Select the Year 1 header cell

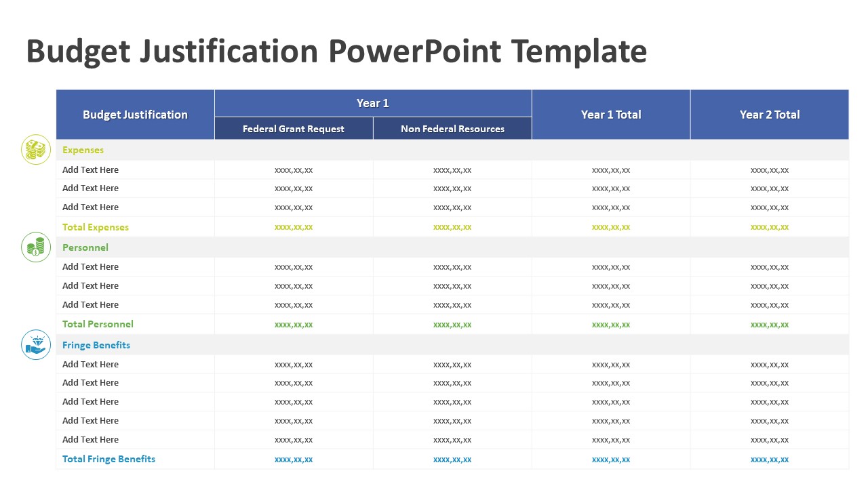[x=372, y=103]
